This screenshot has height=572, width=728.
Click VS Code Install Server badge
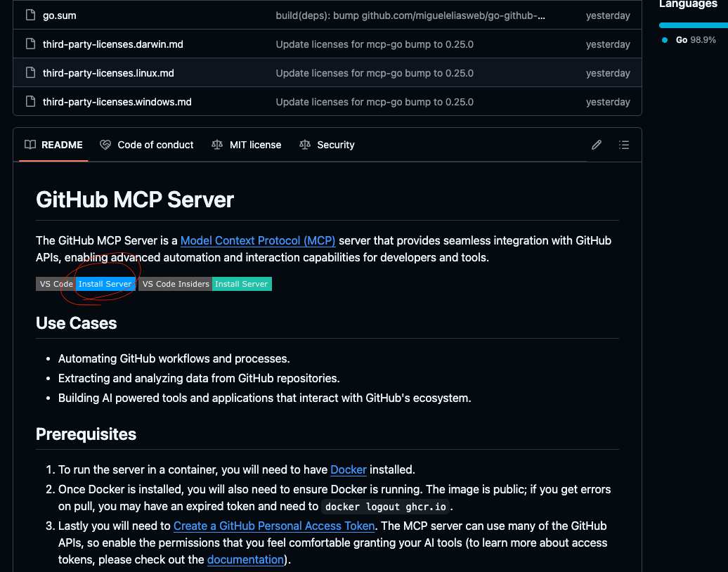(86, 284)
